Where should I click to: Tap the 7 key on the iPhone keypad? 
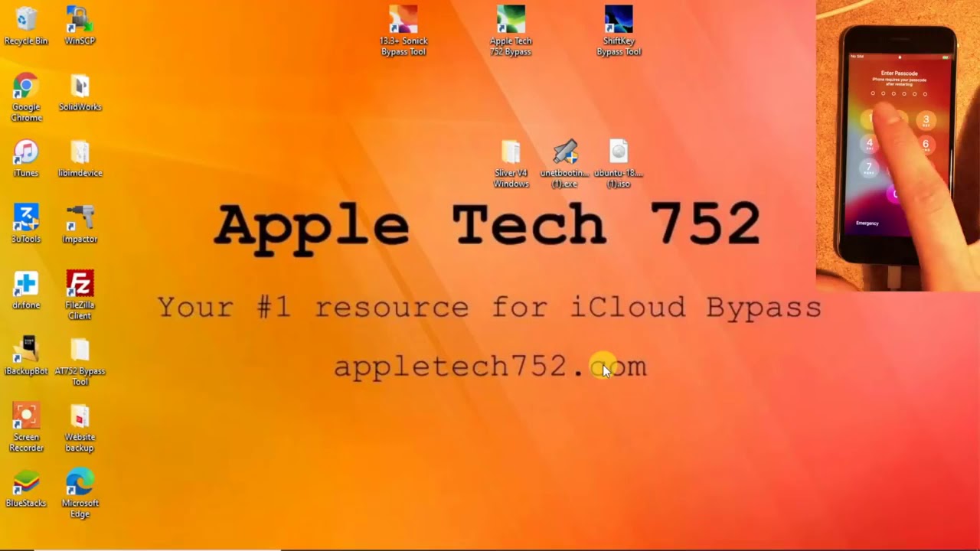pos(869,167)
